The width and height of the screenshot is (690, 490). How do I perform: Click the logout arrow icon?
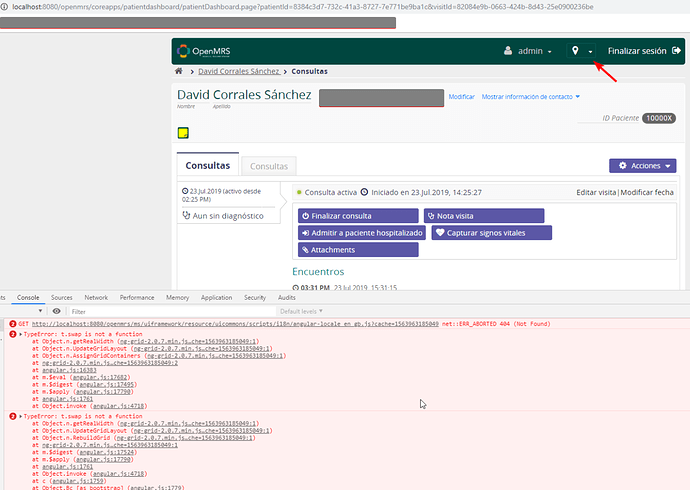coord(676,51)
